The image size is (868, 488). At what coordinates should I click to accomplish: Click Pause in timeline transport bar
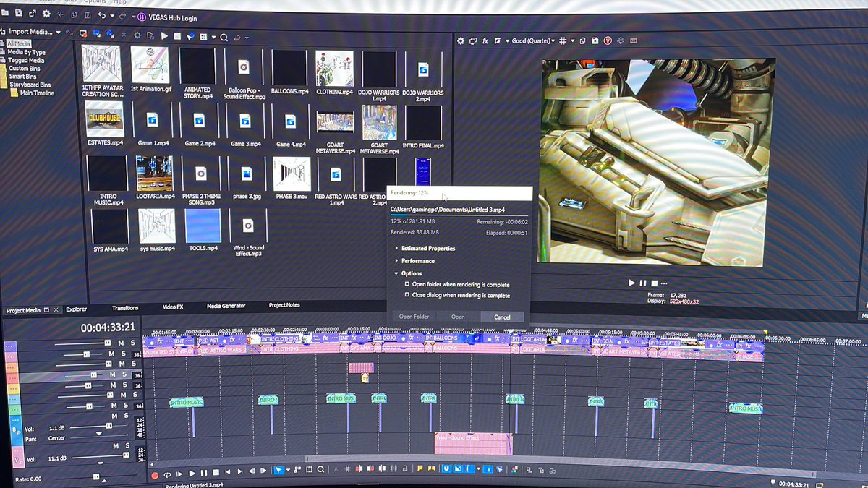[x=204, y=474]
